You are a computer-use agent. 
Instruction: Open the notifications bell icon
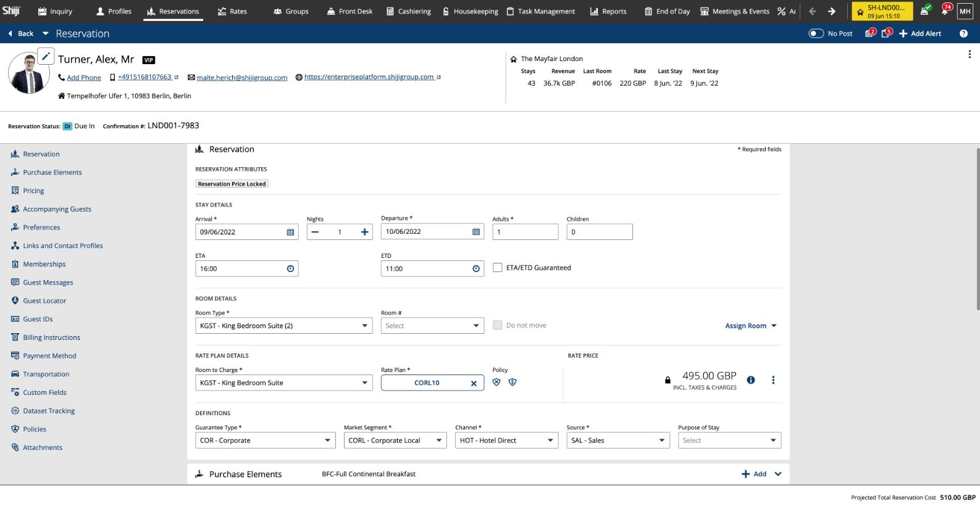(945, 10)
